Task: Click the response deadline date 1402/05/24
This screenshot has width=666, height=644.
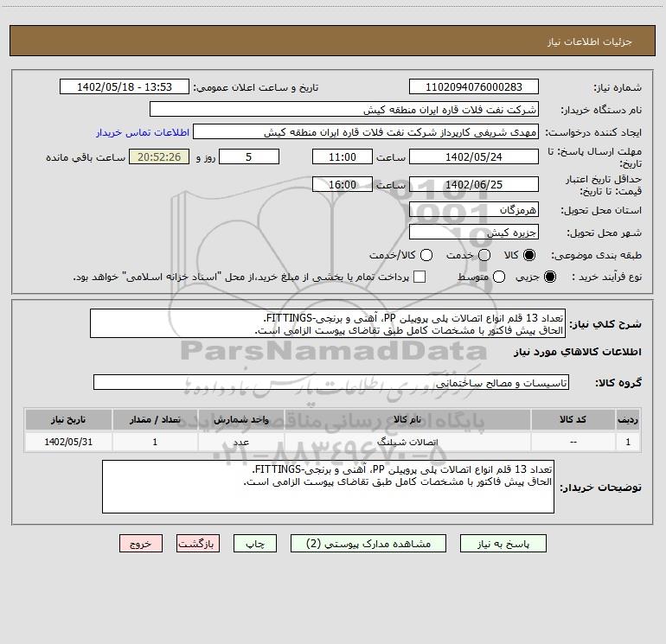Action: pyautogui.click(x=474, y=156)
